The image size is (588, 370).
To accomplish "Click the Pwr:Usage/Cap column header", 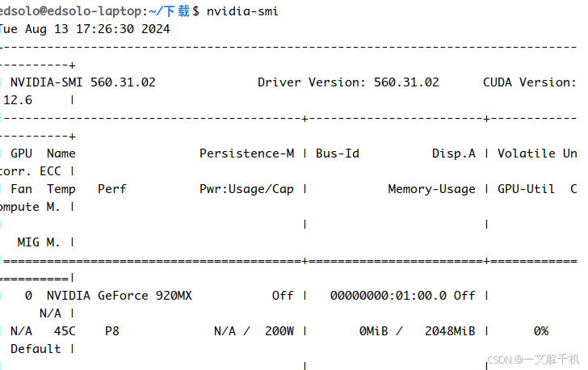I will (246, 189).
